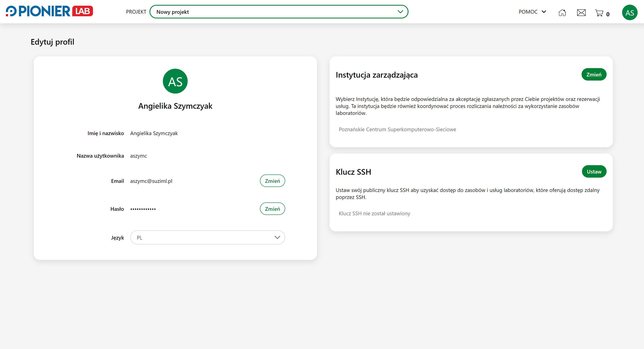Click the Hasło label
644x349 pixels.
(x=117, y=209)
